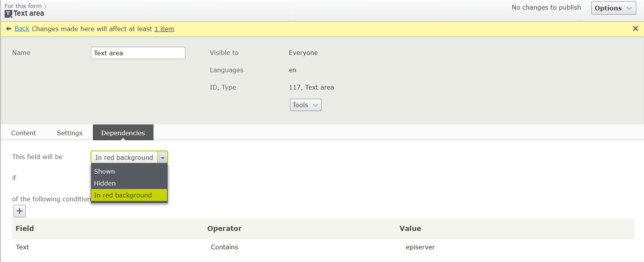Click the For this form breadcrumb
The width and height of the screenshot is (644, 262).
[23, 6]
